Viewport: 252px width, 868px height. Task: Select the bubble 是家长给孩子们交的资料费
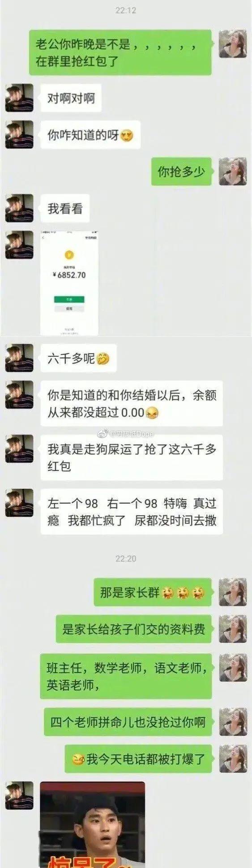(133, 629)
